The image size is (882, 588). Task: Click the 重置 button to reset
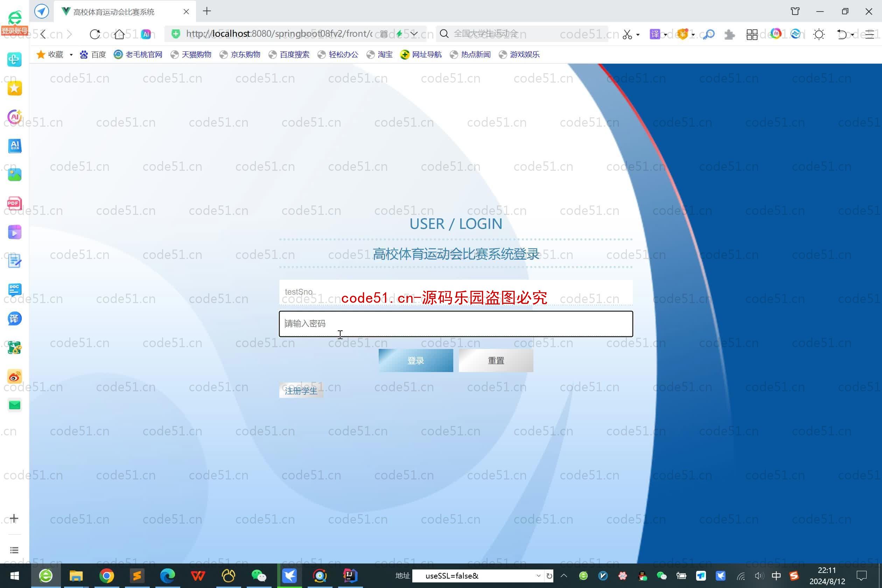[496, 360]
